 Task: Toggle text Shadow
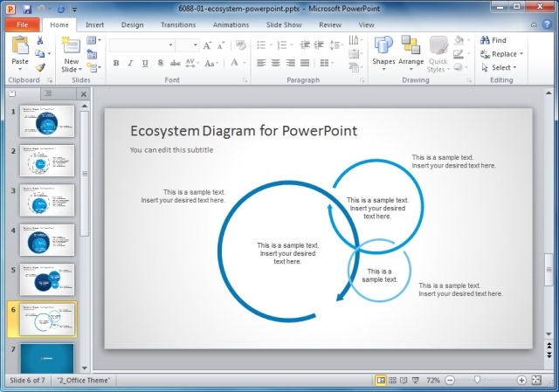[161, 63]
